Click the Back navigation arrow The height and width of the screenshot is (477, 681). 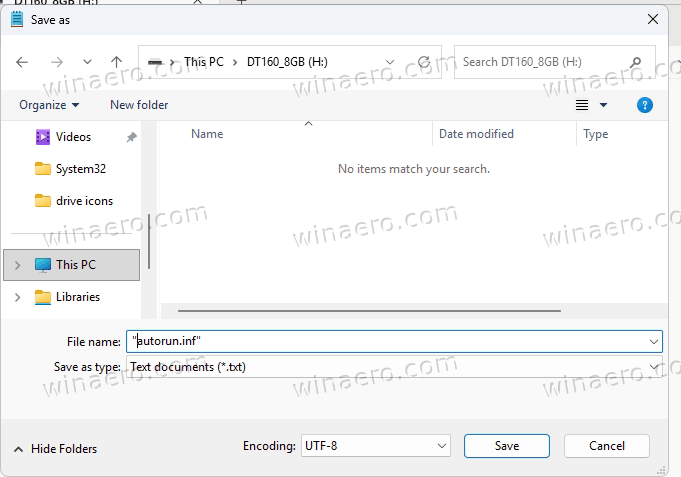(23, 62)
